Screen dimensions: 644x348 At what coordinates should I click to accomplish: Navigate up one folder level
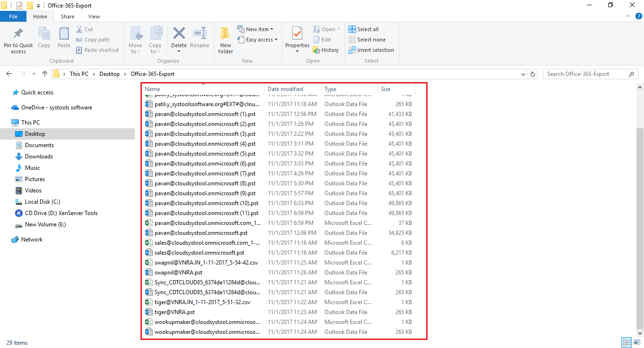point(45,74)
